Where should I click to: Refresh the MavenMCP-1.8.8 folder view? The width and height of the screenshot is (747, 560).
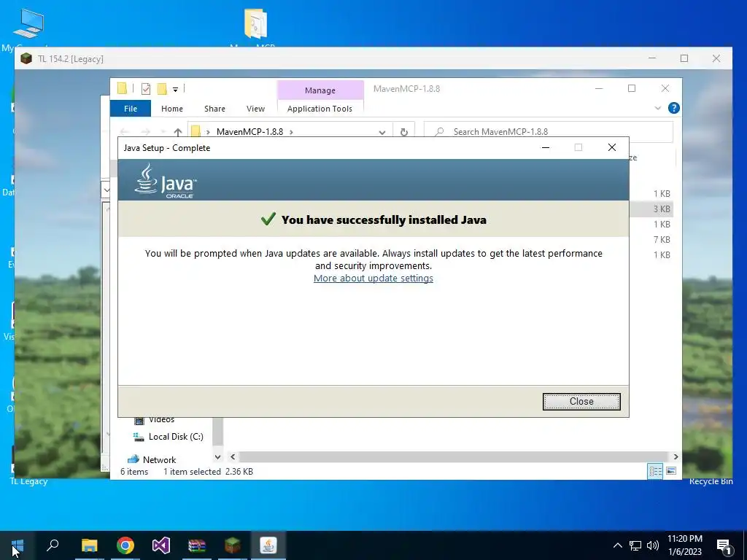404,132
